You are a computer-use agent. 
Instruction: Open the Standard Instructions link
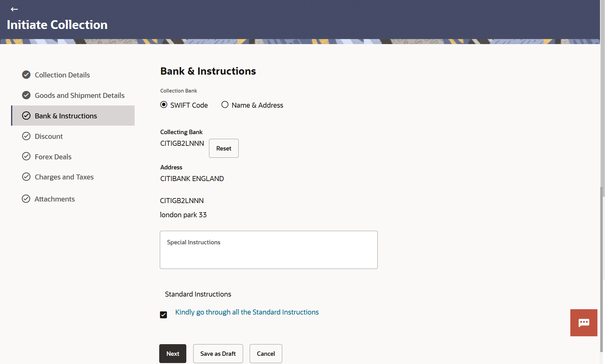click(247, 312)
